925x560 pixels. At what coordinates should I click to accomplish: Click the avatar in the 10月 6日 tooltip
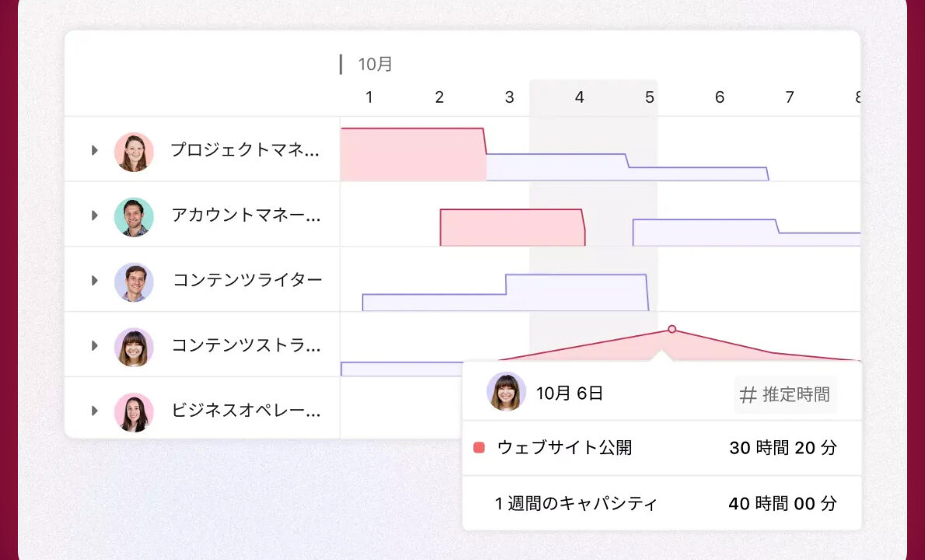506,391
